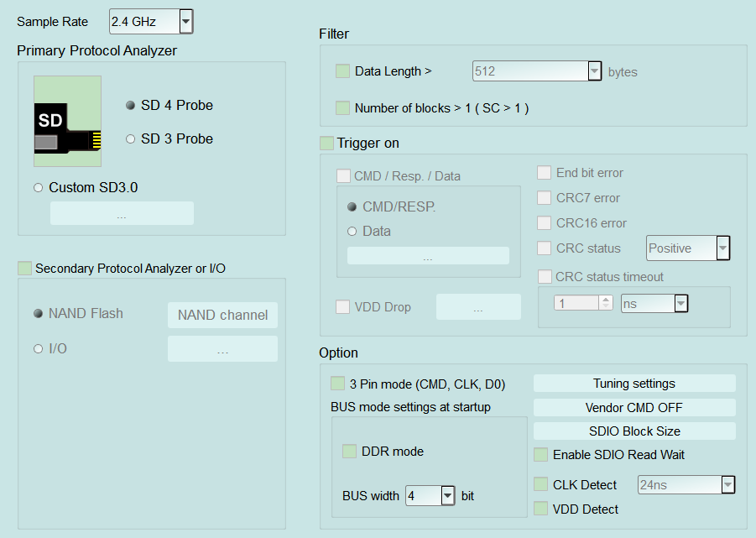756x538 pixels.
Task: Decrease the CRC timeout value with down arrow
Action: pos(606,306)
